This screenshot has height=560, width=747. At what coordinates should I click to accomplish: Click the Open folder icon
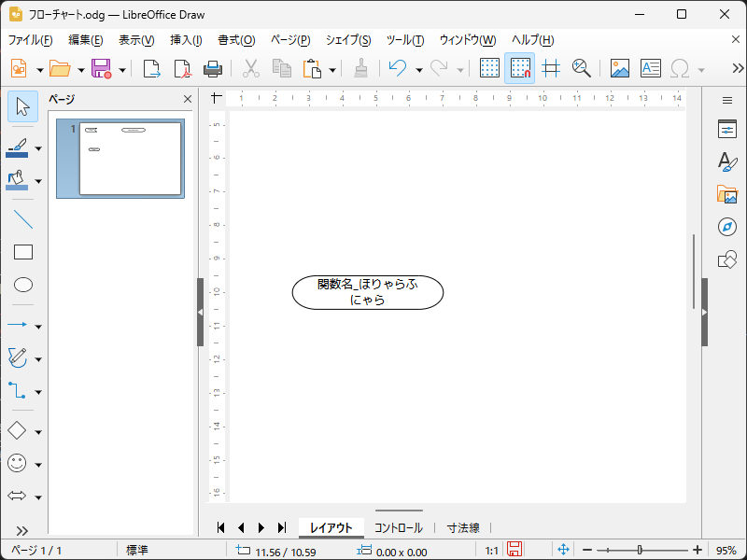60,68
